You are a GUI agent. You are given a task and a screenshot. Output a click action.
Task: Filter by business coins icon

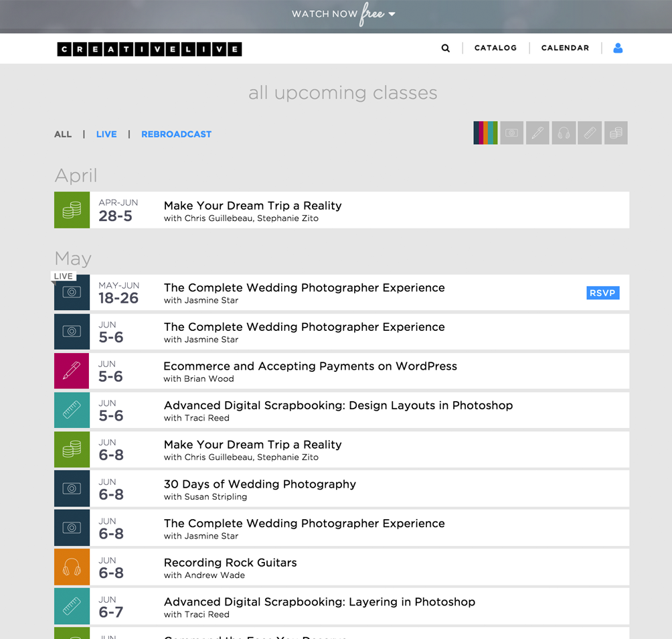pyautogui.click(x=616, y=133)
